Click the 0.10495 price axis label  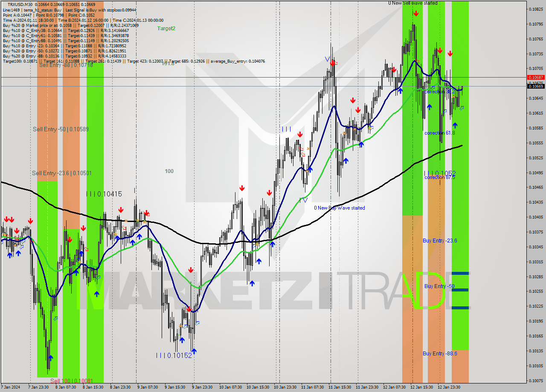[x=536, y=173]
